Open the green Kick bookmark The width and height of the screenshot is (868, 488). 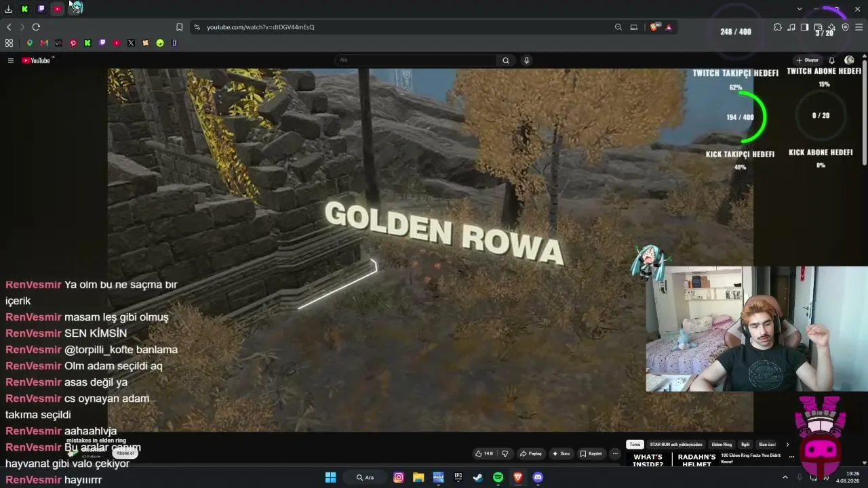click(x=87, y=43)
